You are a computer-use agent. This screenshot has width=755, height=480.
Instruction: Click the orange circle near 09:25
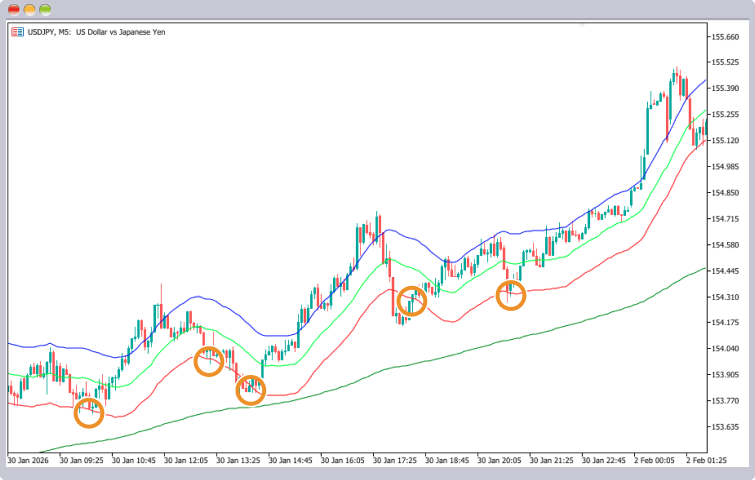89,413
